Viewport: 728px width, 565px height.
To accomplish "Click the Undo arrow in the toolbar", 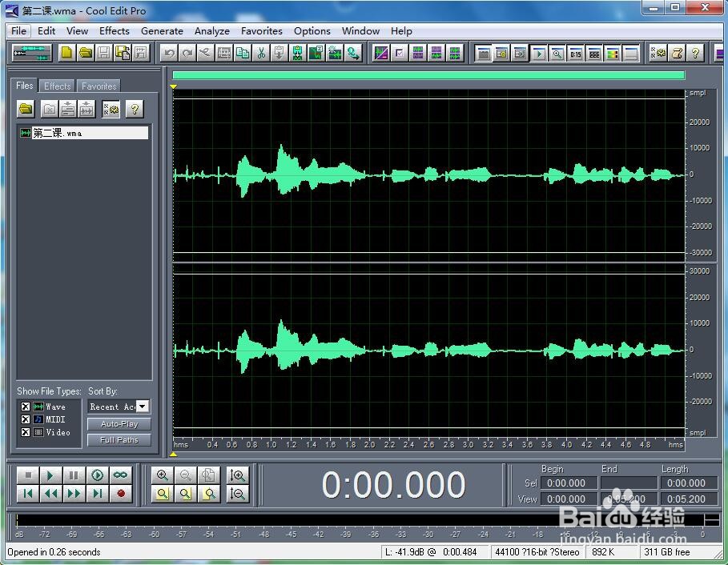I will coord(169,53).
